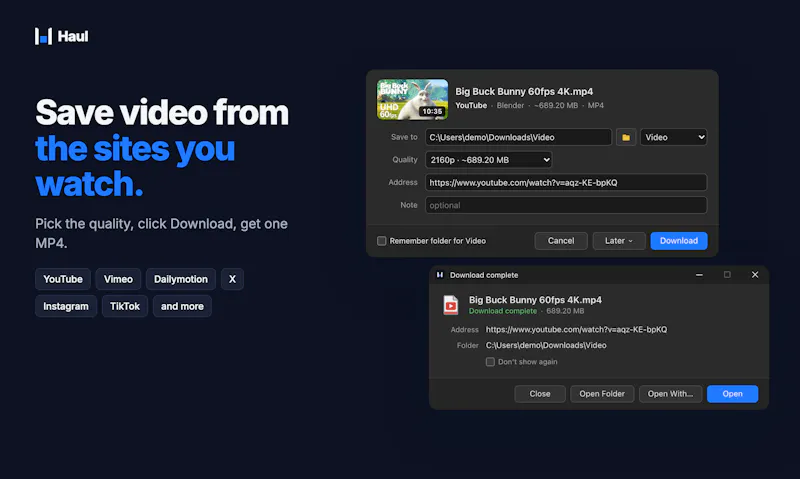Click the blue Open button
Viewport: 800px width, 479px height.
point(732,394)
